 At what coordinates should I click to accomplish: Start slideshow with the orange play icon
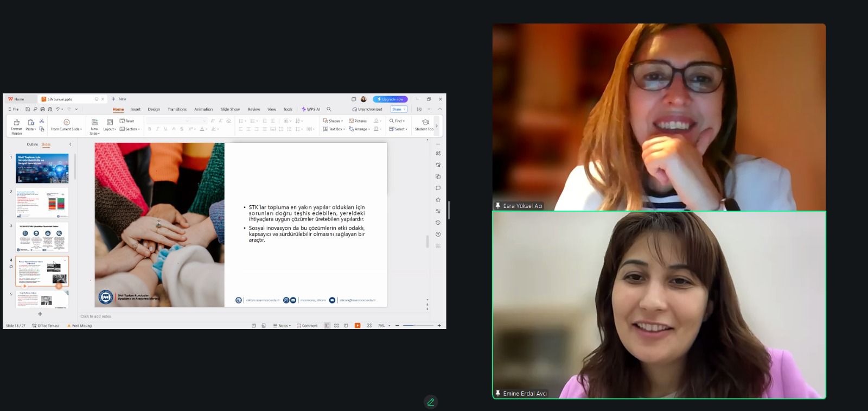point(358,326)
